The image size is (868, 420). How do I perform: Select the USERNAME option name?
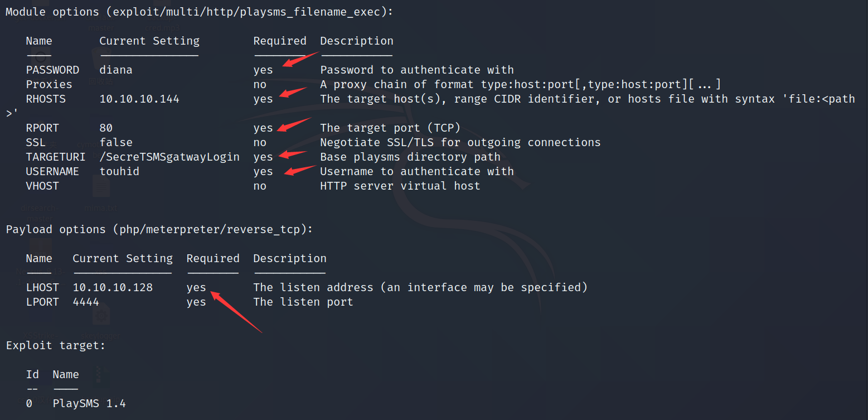pos(52,171)
